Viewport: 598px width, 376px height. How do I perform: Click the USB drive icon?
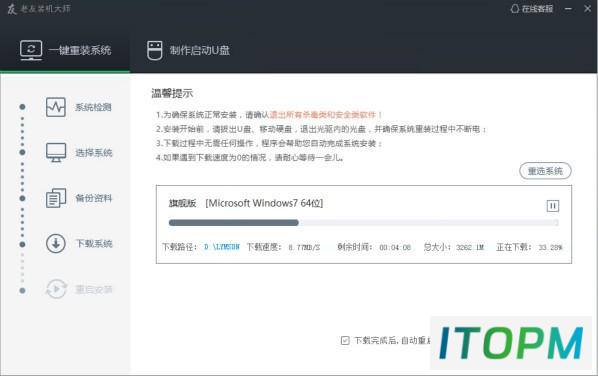click(x=154, y=50)
